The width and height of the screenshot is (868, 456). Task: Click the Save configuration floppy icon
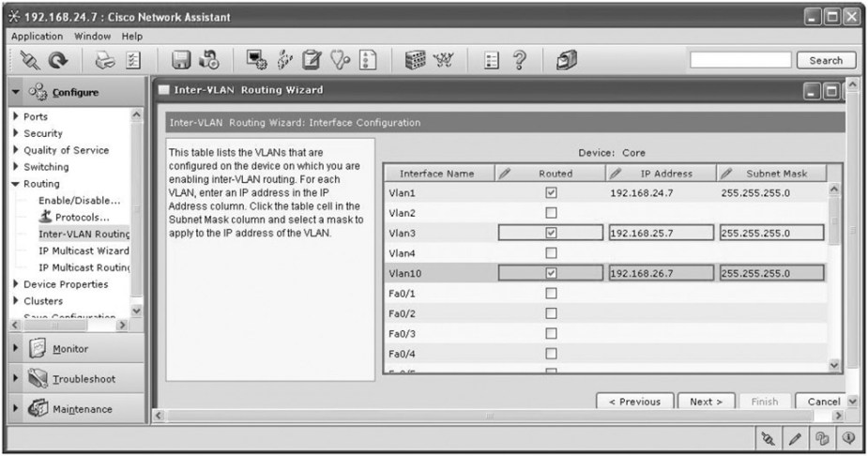(x=182, y=60)
